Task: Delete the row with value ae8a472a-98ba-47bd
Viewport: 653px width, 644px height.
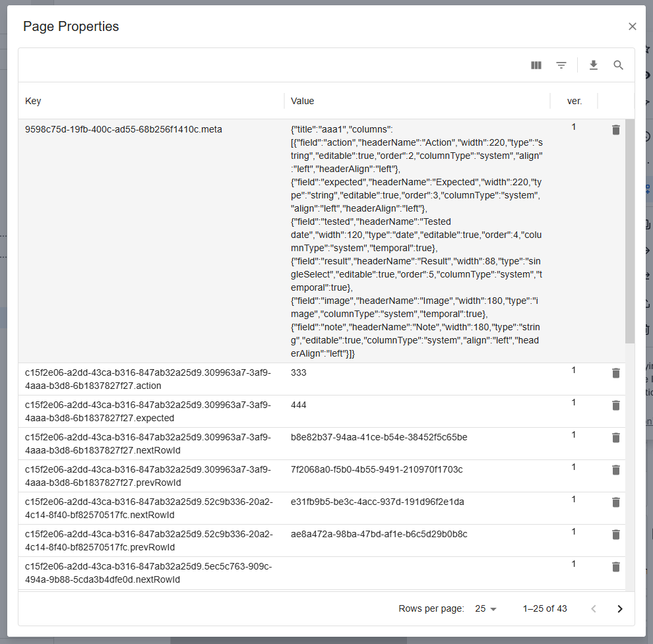Action: (x=616, y=535)
